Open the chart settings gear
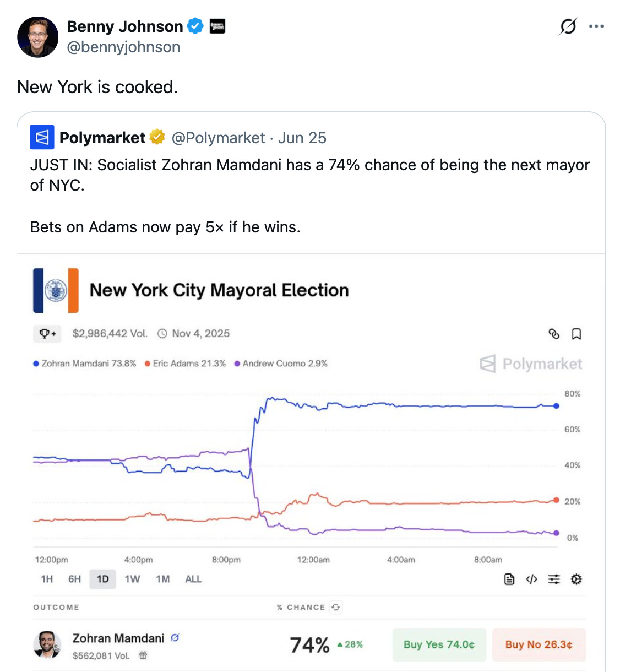620x672 pixels. (577, 579)
